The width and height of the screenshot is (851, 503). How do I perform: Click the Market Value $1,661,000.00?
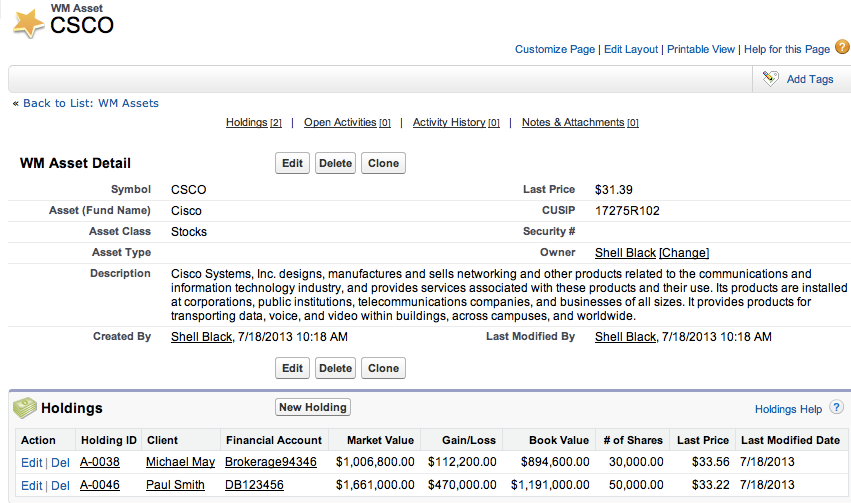tap(375, 485)
